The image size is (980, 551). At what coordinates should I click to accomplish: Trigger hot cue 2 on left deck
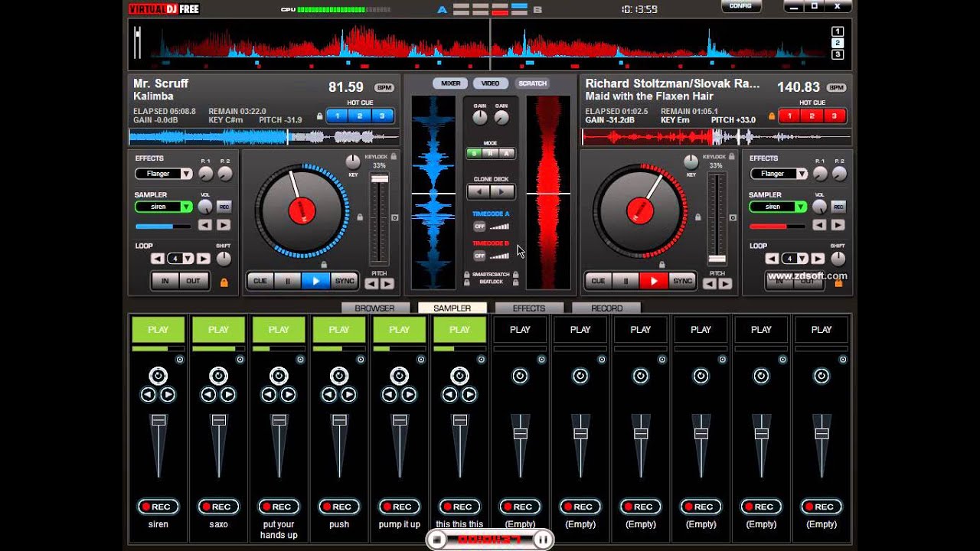coord(360,116)
